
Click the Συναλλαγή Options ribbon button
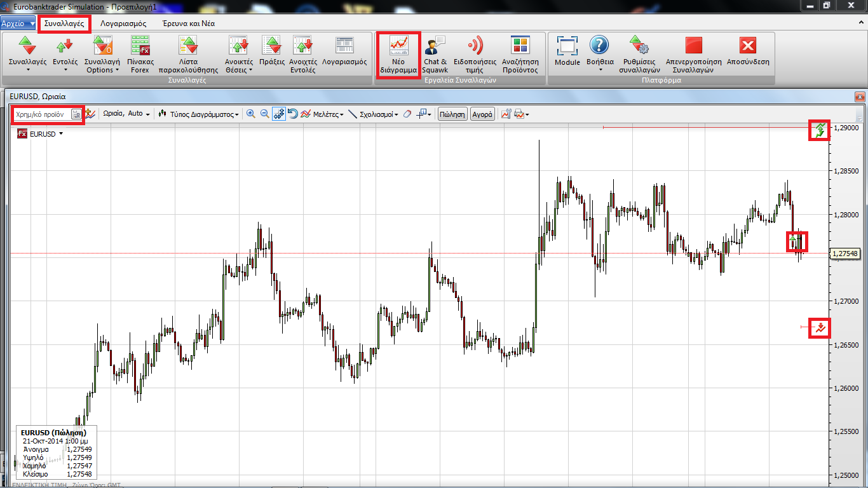(x=102, y=54)
